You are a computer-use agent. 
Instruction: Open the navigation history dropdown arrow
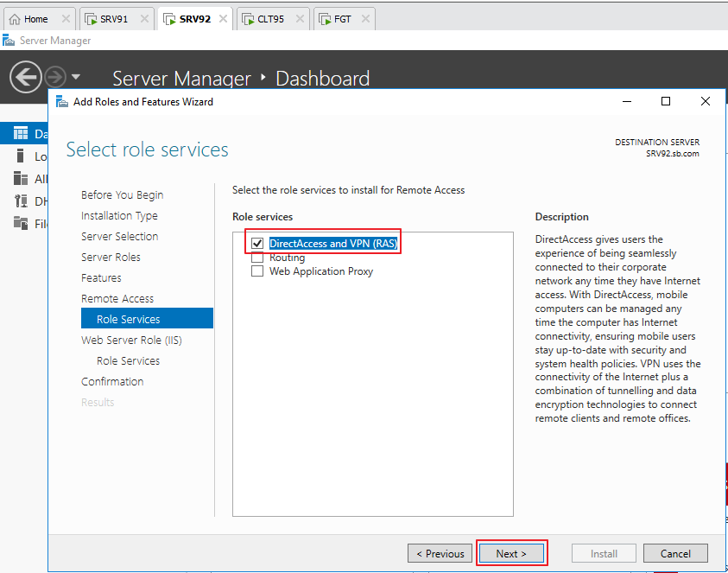pyautogui.click(x=76, y=77)
